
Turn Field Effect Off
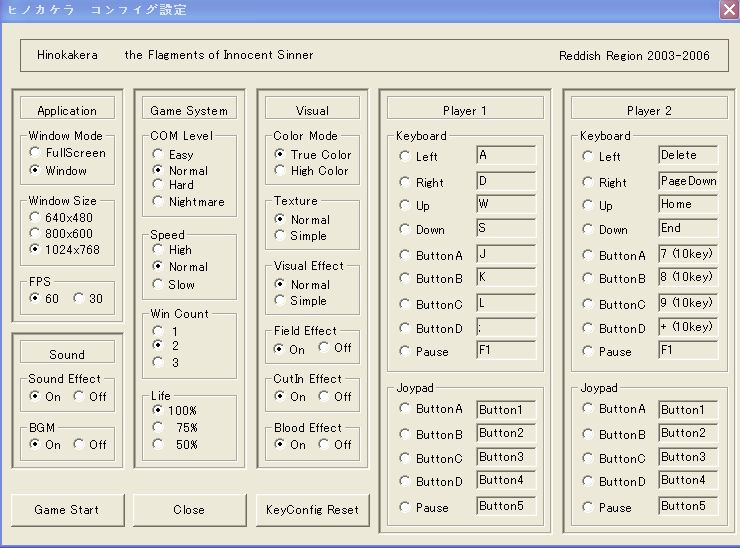(324, 347)
